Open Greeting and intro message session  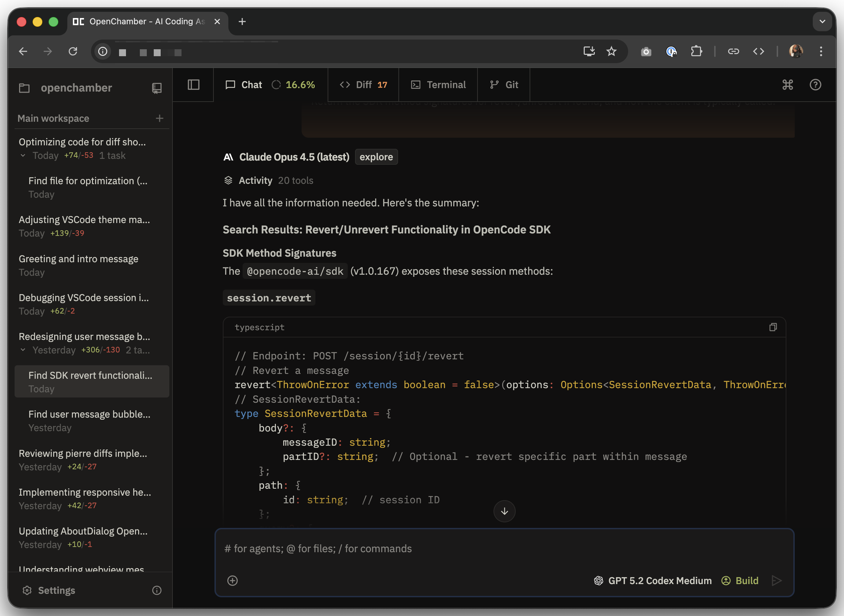92,265
